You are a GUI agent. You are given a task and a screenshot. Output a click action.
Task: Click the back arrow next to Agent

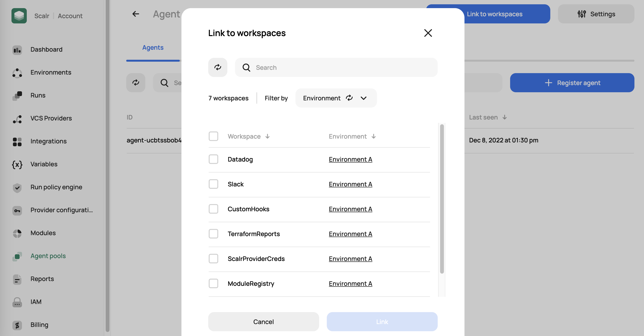136,14
